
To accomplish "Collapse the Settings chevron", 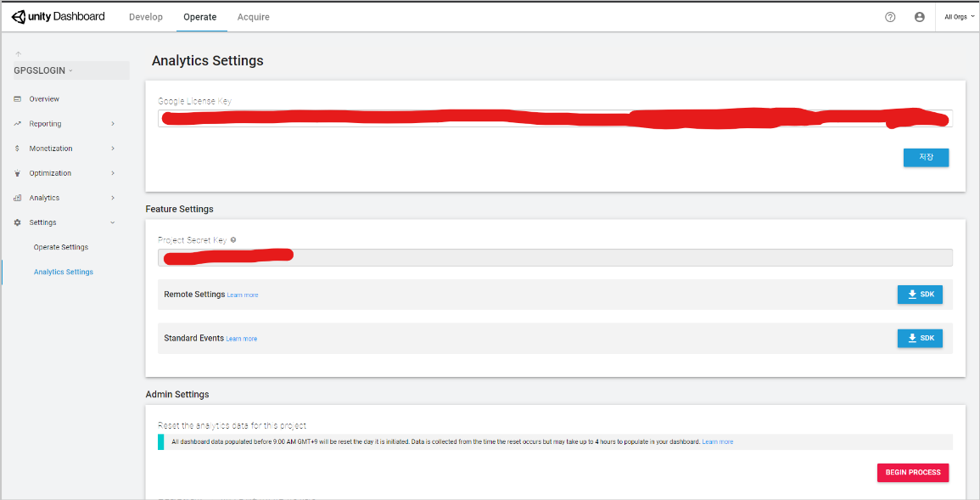I will coord(113,222).
